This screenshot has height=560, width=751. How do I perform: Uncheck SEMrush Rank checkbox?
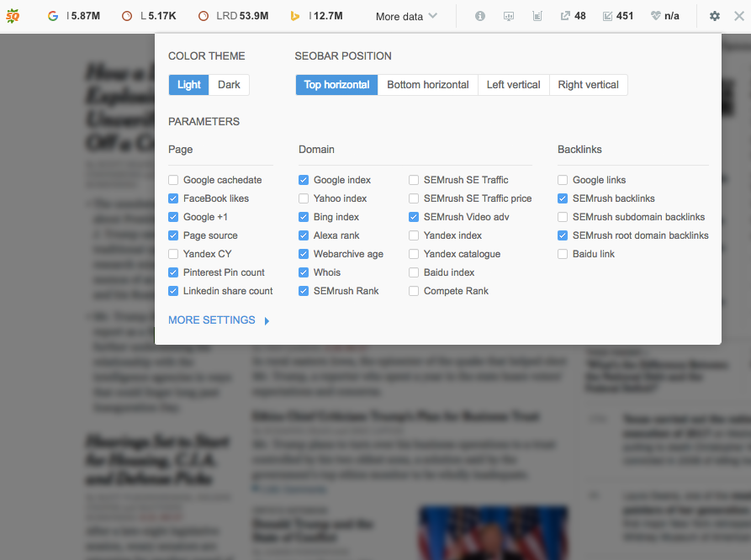pyautogui.click(x=304, y=291)
